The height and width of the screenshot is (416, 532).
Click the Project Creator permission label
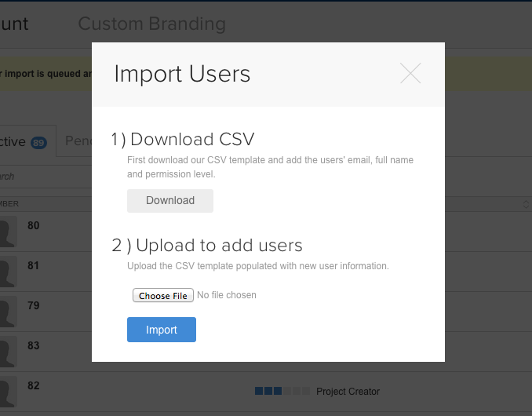click(x=348, y=391)
